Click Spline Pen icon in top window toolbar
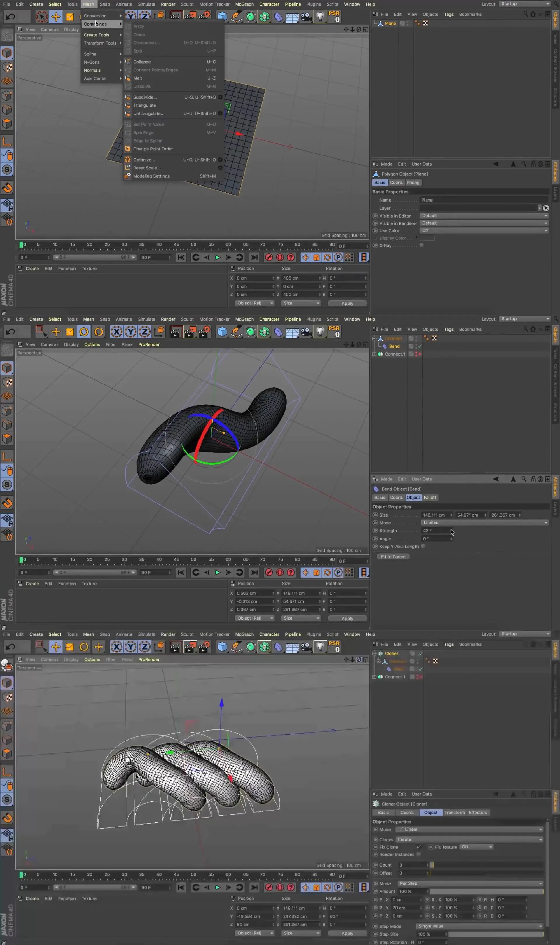The image size is (560, 945). (x=236, y=17)
